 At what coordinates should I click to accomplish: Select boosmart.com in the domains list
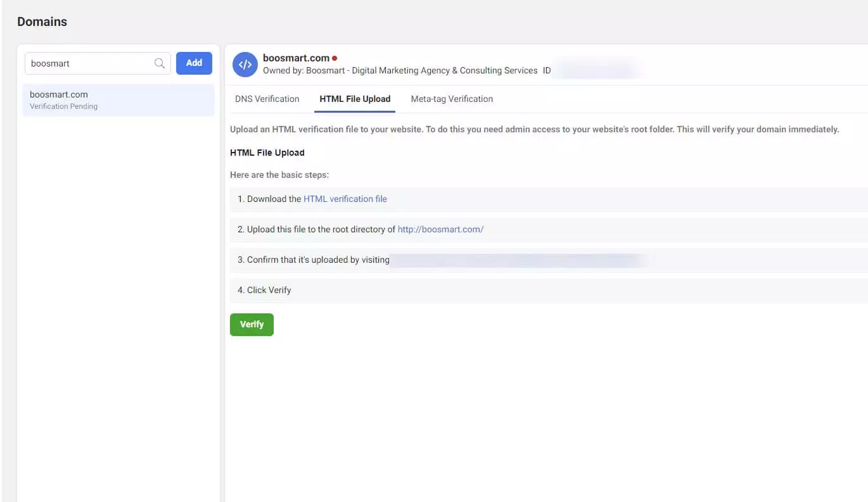(x=118, y=100)
